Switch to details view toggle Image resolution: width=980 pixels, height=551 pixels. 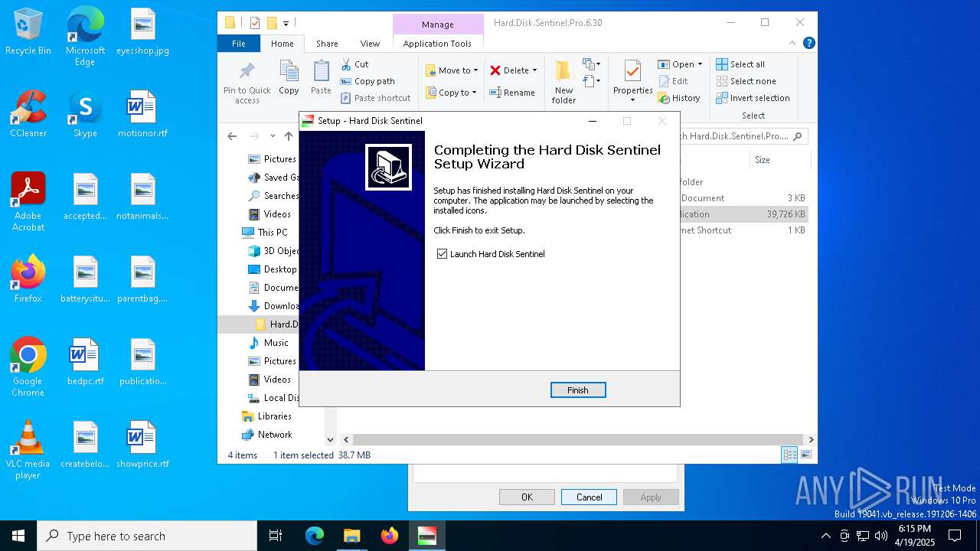coord(789,455)
